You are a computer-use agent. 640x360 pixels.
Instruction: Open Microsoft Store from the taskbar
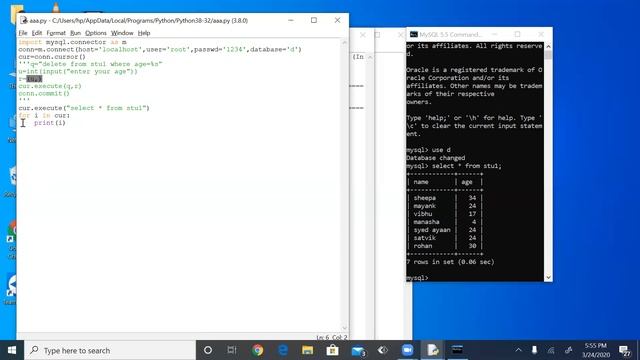(x=332, y=350)
